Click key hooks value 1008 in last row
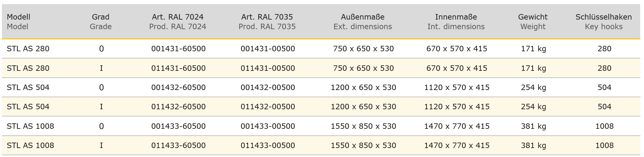The width and height of the screenshot is (644, 157). (605, 145)
